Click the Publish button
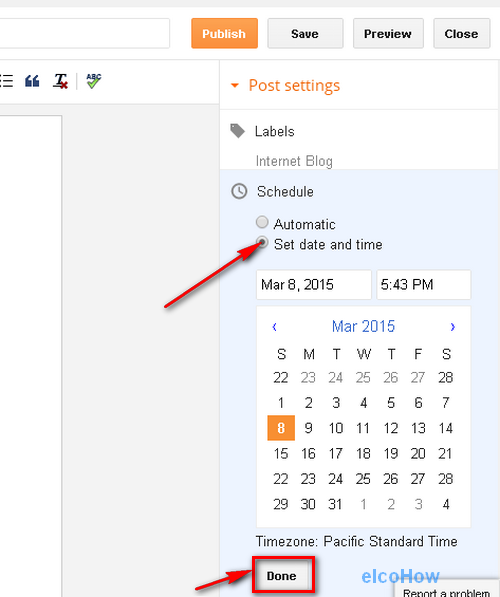Image resolution: width=500 pixels, height=597 pixels. [x=224, y=34]
